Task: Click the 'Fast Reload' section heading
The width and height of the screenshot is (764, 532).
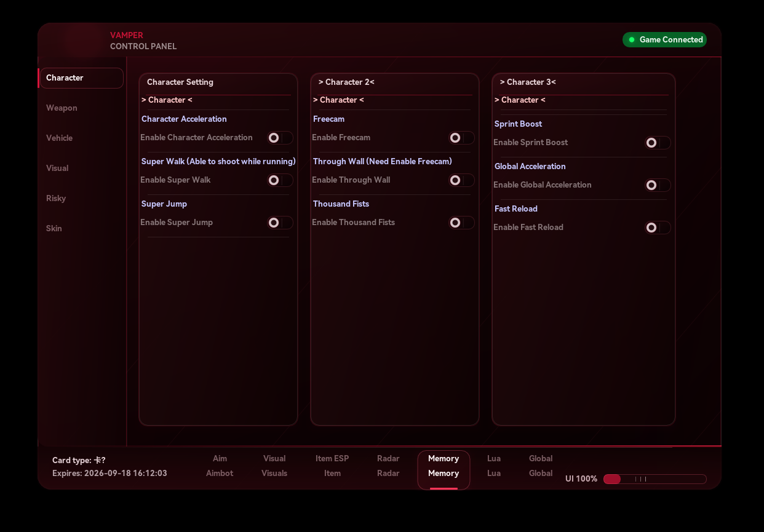Action: [x=516, y=209]
